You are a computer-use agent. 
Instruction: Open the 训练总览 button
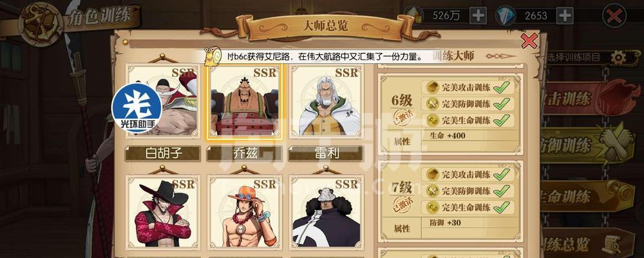tap(587, 243)
